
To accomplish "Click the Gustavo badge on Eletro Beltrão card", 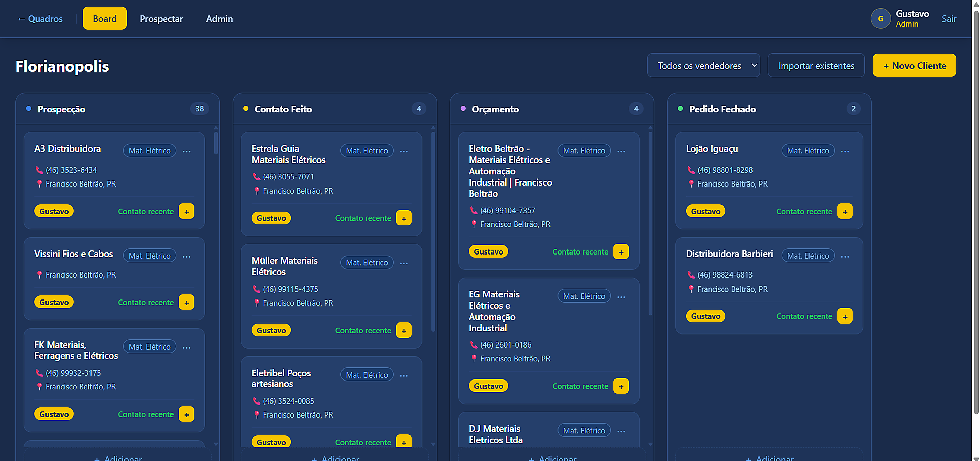I will 488,251.
